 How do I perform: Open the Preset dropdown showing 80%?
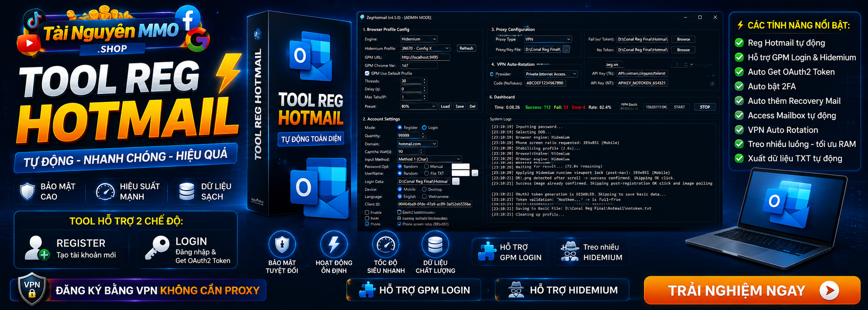419,106
